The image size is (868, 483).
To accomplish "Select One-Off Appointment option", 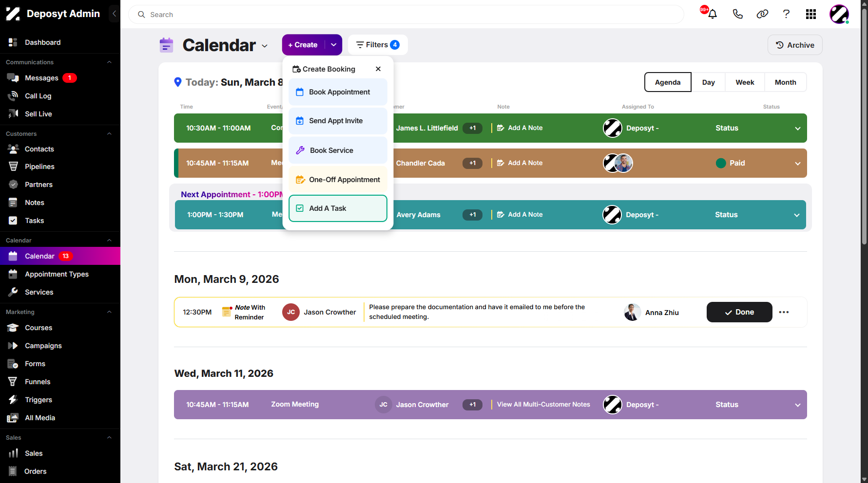I will pyautogui.click(x=338, y=180).
